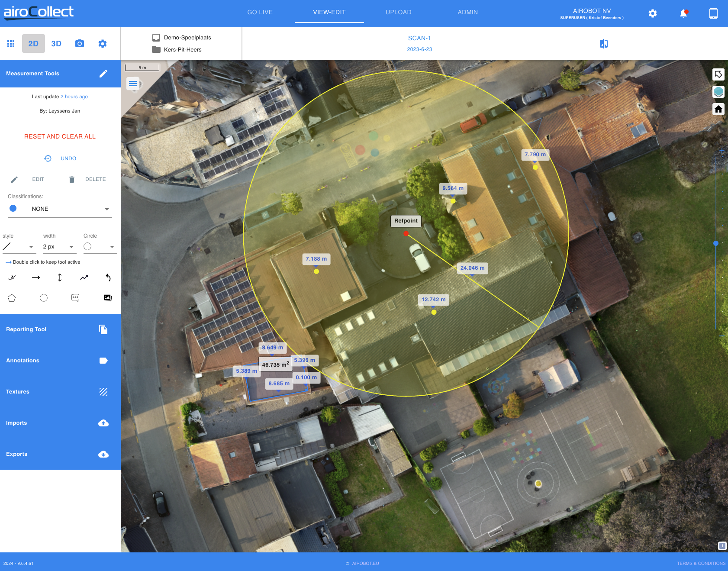The image size is (728, 571).
Task: Click the image gallery tool icon
Action: [108, 298]
